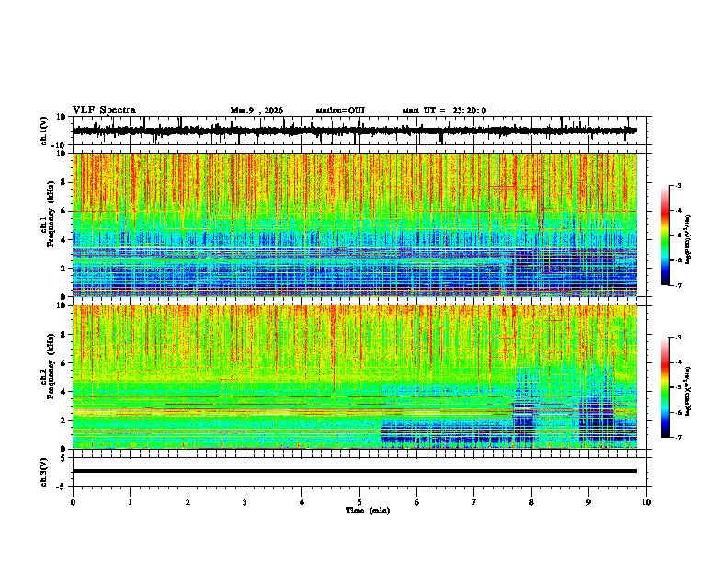The height and width of the screenshot is (563, 728).
Task: Select the "start UT = 23:20:0" text
Action: coord(444,110)
